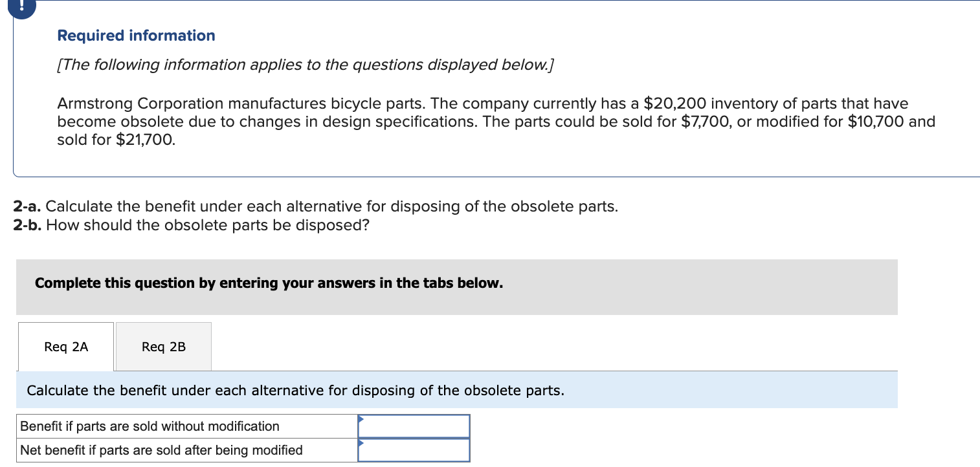Click the answer field for net benefit after modification
980x467 pixels.
[414, 450]
